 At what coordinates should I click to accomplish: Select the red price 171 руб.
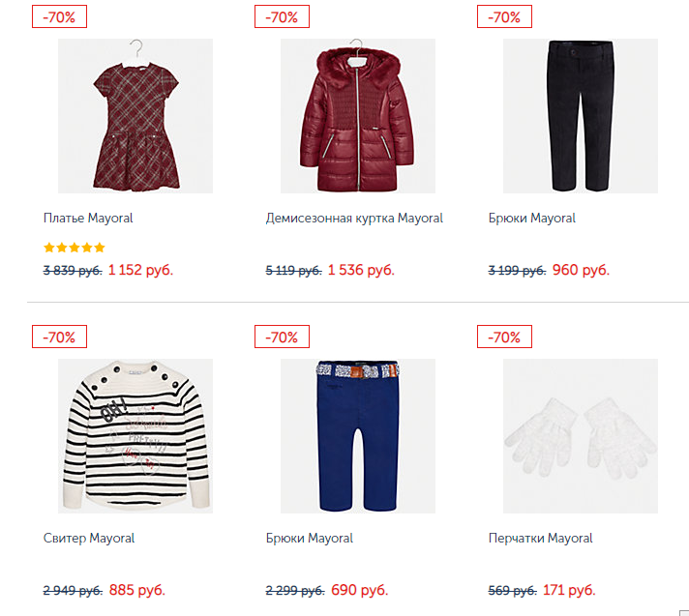tap(569, 590)
